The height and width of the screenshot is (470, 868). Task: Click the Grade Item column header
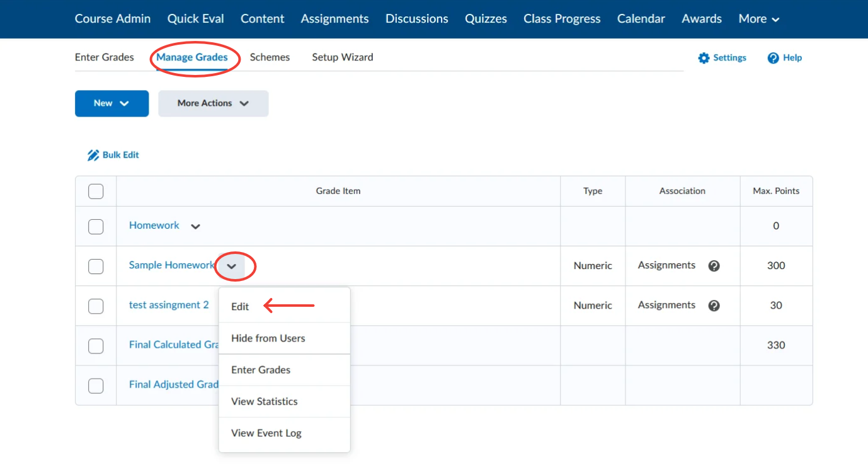(x=338, y=191)
